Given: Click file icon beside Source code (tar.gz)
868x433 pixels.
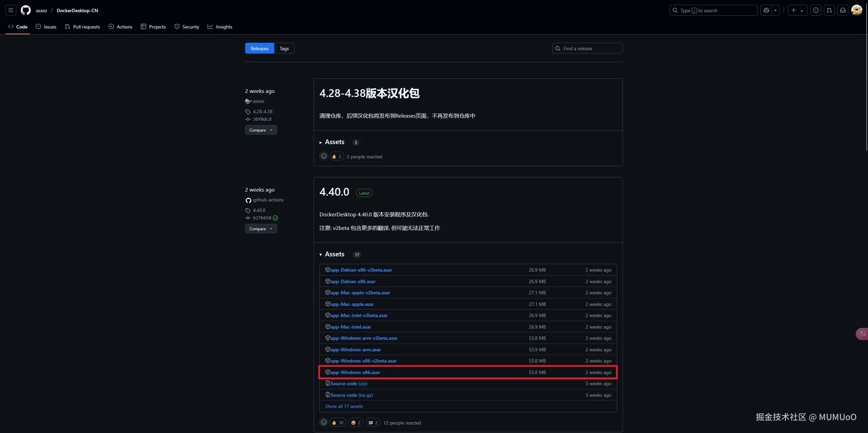Looking at the screenshot, I should click(x=328, y=395).
